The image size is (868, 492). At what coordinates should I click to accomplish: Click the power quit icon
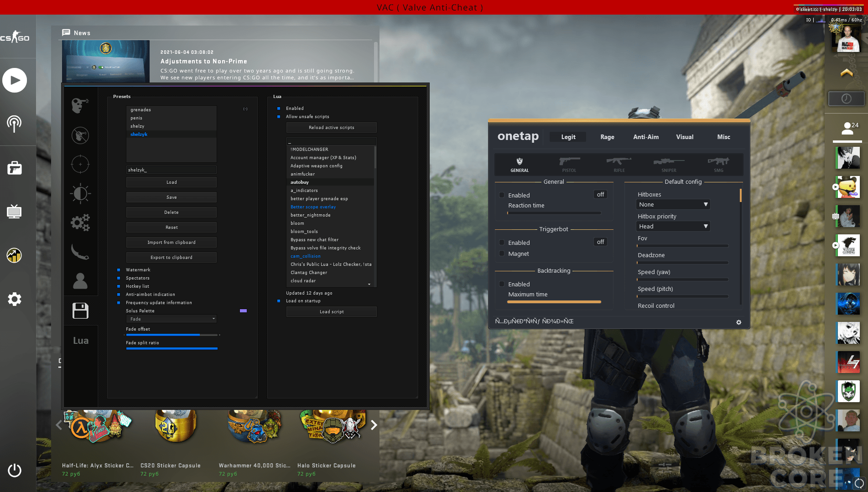point(15,470)
